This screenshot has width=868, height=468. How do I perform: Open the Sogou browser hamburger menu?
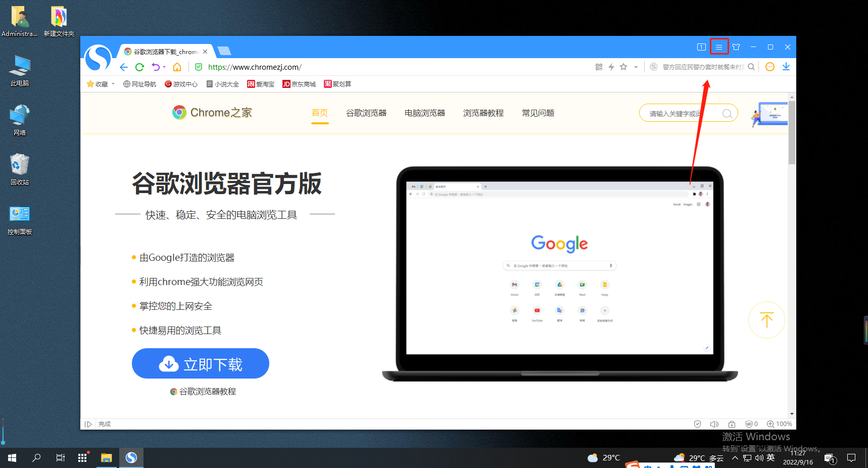(x=718, y=47)
